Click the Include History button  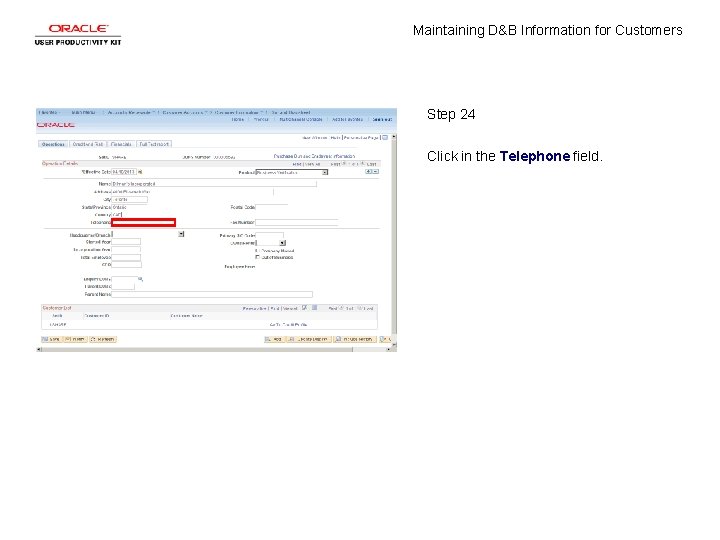click(354, 339)
